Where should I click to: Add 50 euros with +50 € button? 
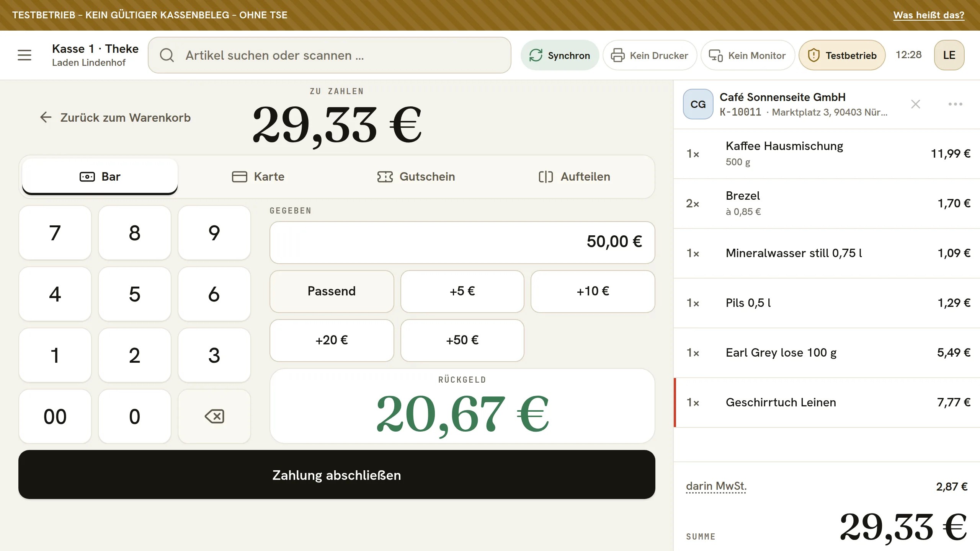click(462, 340)
